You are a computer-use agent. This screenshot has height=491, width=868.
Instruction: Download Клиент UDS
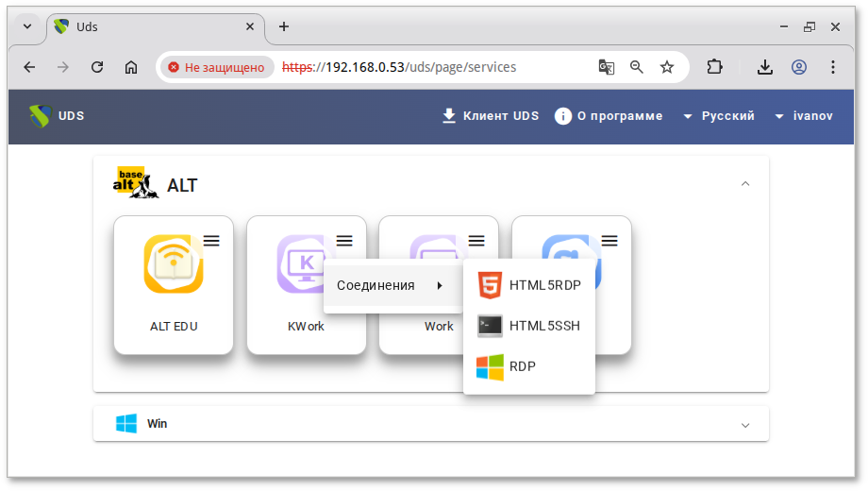[x=491, y=116]
